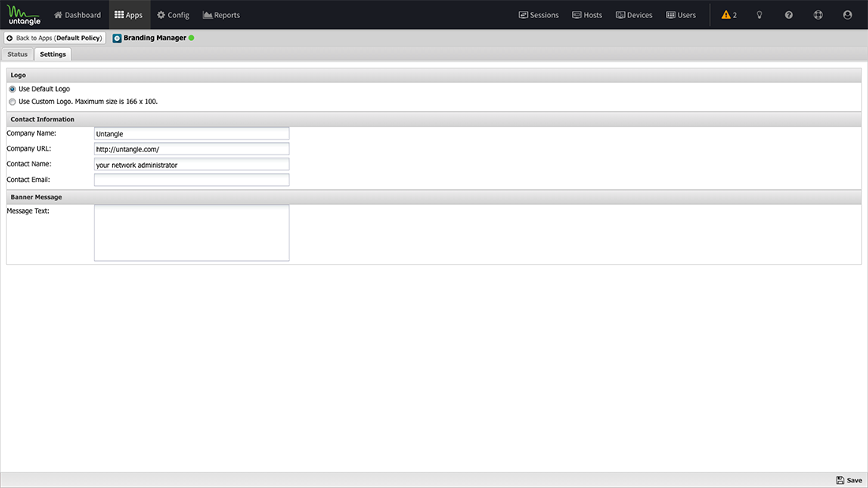Image resolution: width=868 pixels, height=488 pixels.
Task: Go back to Apps (Default Policy)
Action: (x=54, y=38)
